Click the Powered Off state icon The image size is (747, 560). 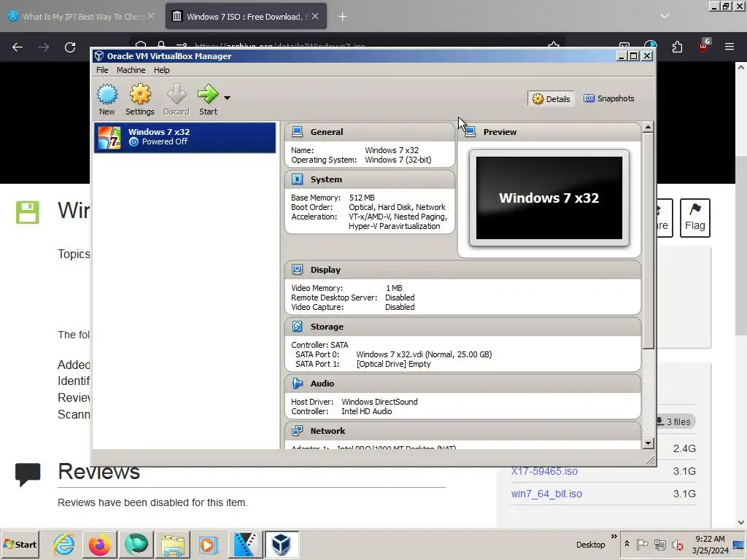134,142
